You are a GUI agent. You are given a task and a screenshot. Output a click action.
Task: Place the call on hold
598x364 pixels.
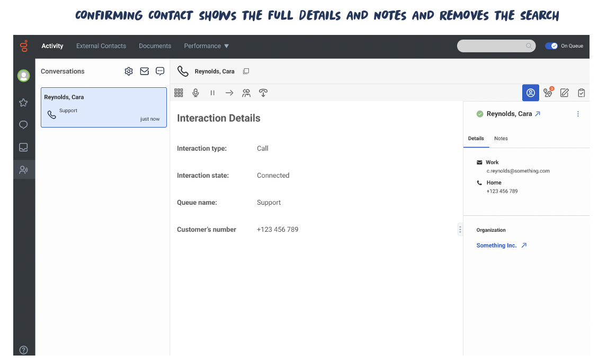coord(212,93)
